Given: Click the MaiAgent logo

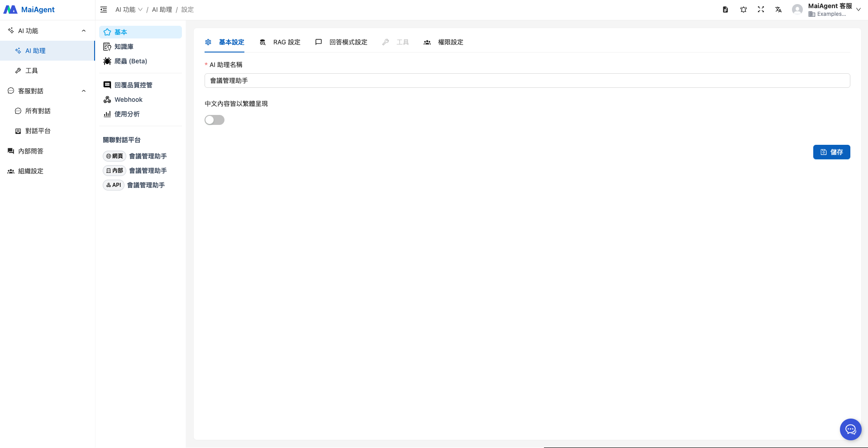Looking at the screenshot, I should point(29,10).
